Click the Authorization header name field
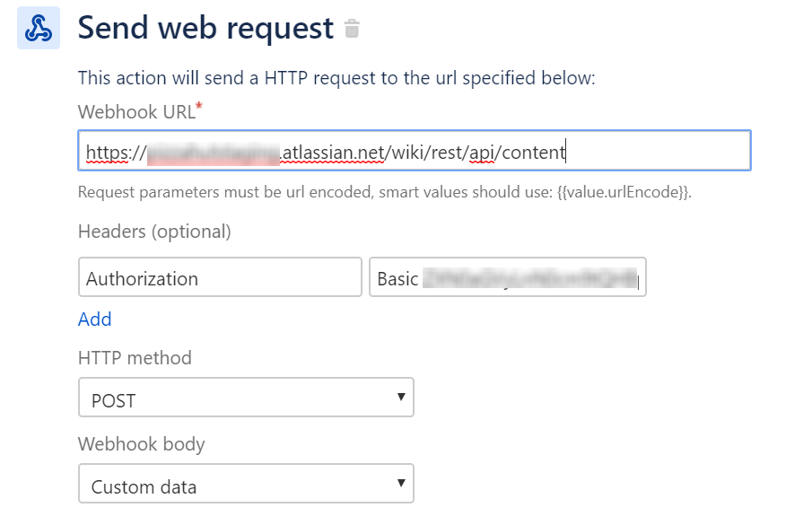This screenshot has height=525, width=812. tap(220, 277)
